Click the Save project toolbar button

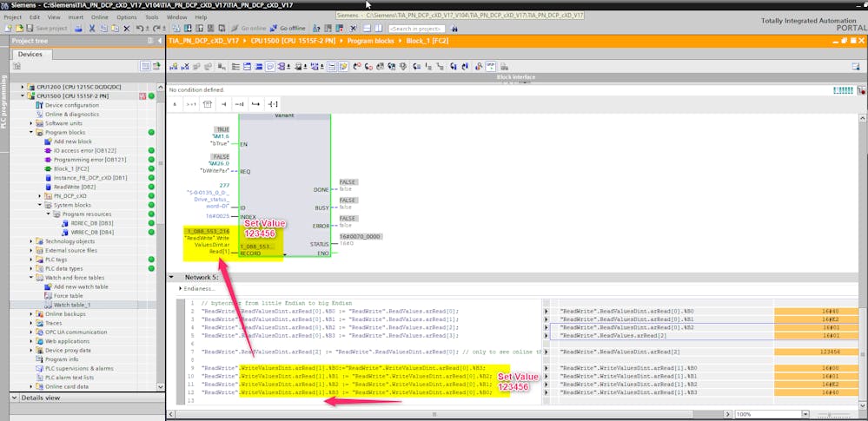tap(47, 29)
